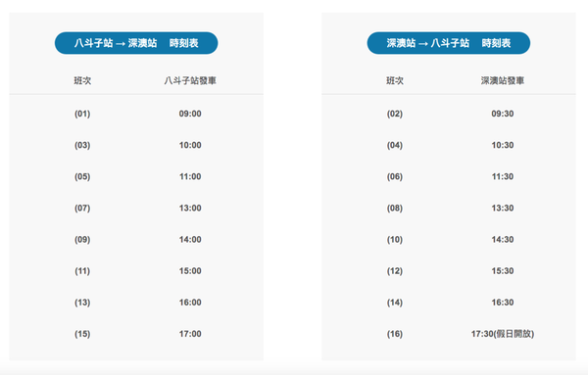Select train number (08)
The height and width of the screenshot is (375, 588).
[x=395, y=208]
